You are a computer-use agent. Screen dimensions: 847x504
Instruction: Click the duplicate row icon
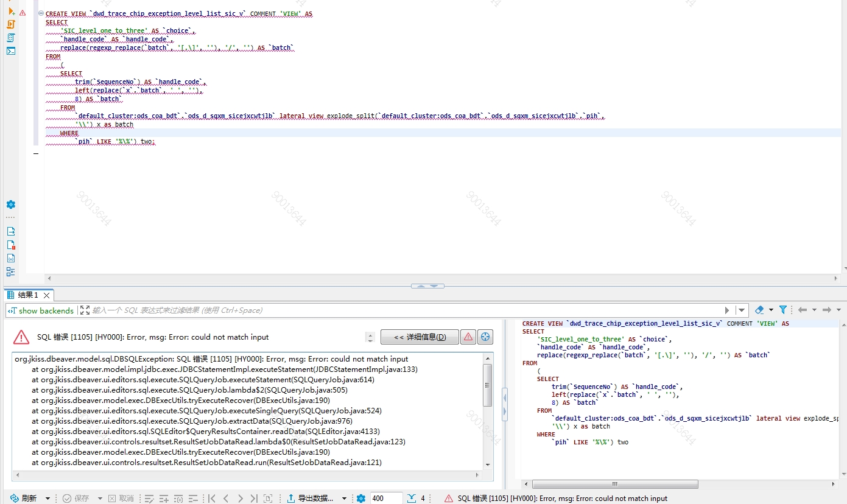[x=178, y=498]
